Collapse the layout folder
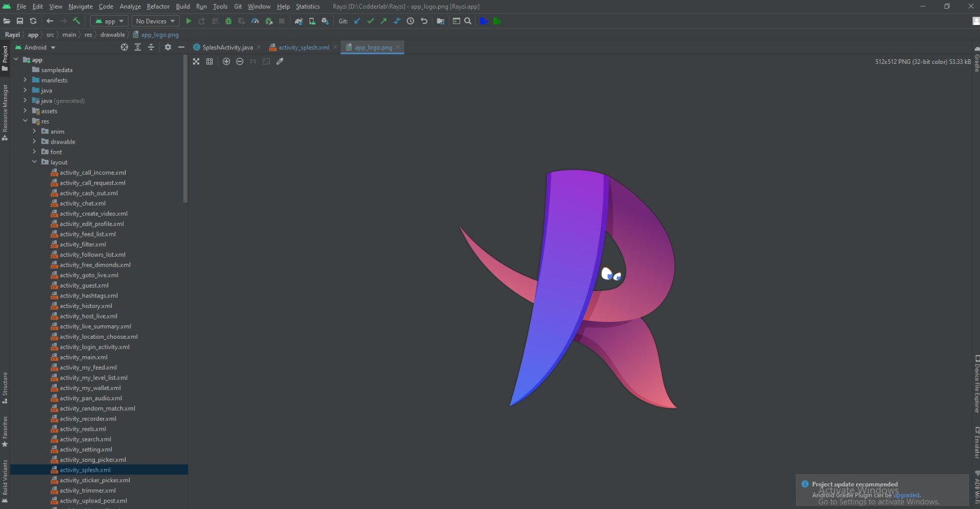980x509 pixels. coord(34,162)
